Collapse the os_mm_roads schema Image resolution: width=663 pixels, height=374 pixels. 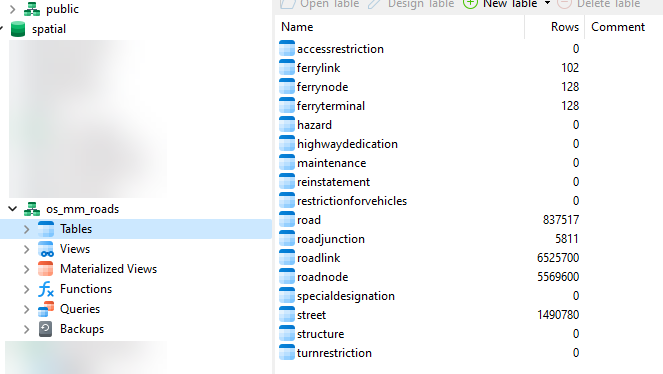[12, 209]
